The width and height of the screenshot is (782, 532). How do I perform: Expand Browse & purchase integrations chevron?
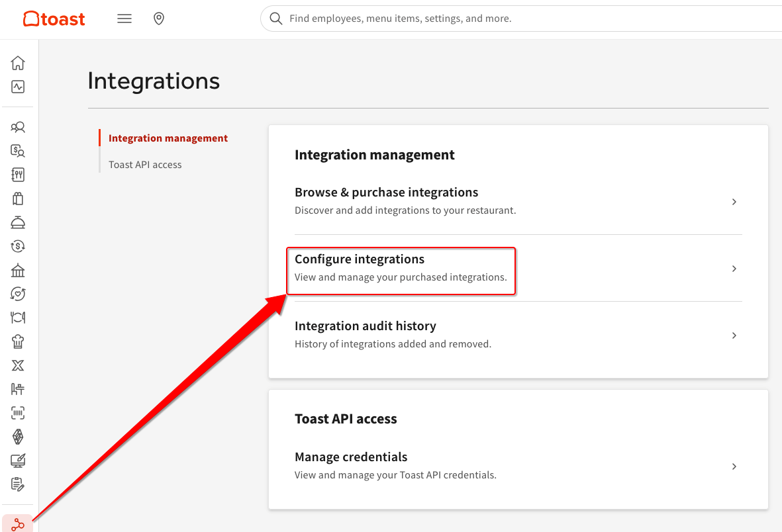pyautogui.click(x=734, y=202)
